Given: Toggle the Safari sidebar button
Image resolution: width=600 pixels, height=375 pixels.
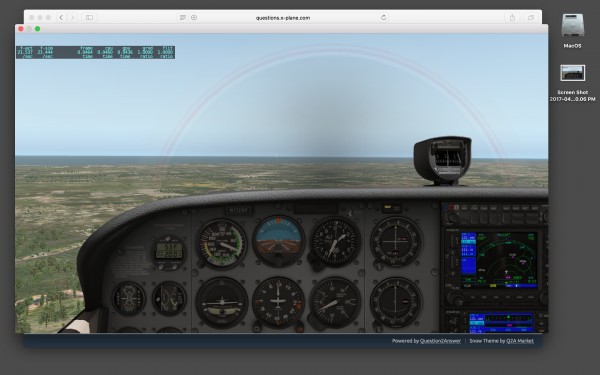Looking at the screenshot, I should (89, 18).
